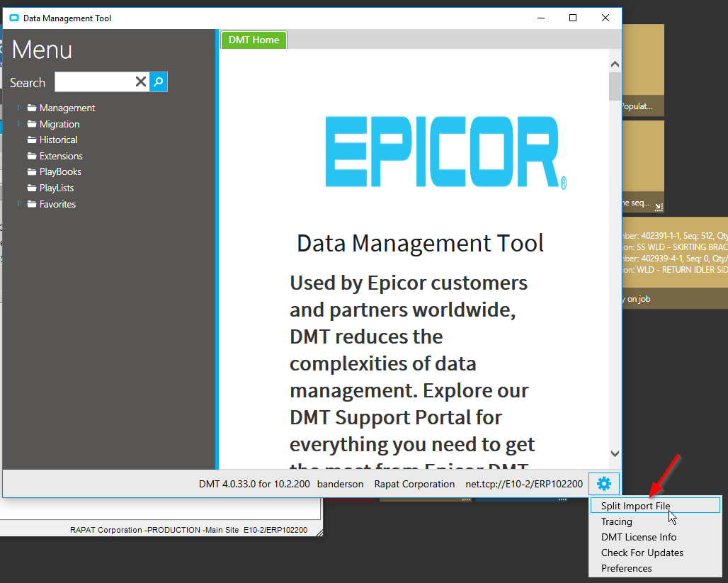Click the DMT 4.0.33.0 version status text
Image resolution: width=728 pixels, height=583 pixels.
(x=254, y=484)
